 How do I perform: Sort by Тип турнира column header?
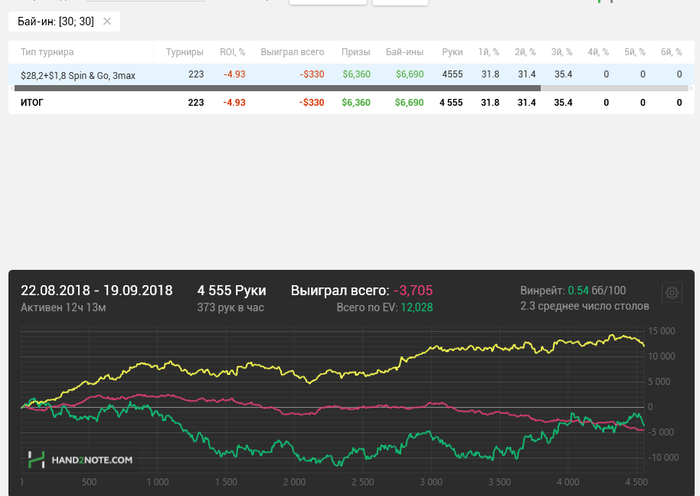pyautogui.click(x=47, y=52)
